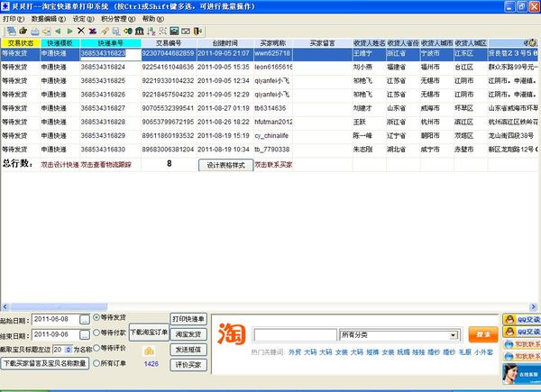Select the 等待付款 radio button
The image size is (541, 392).
coord(96,333)
